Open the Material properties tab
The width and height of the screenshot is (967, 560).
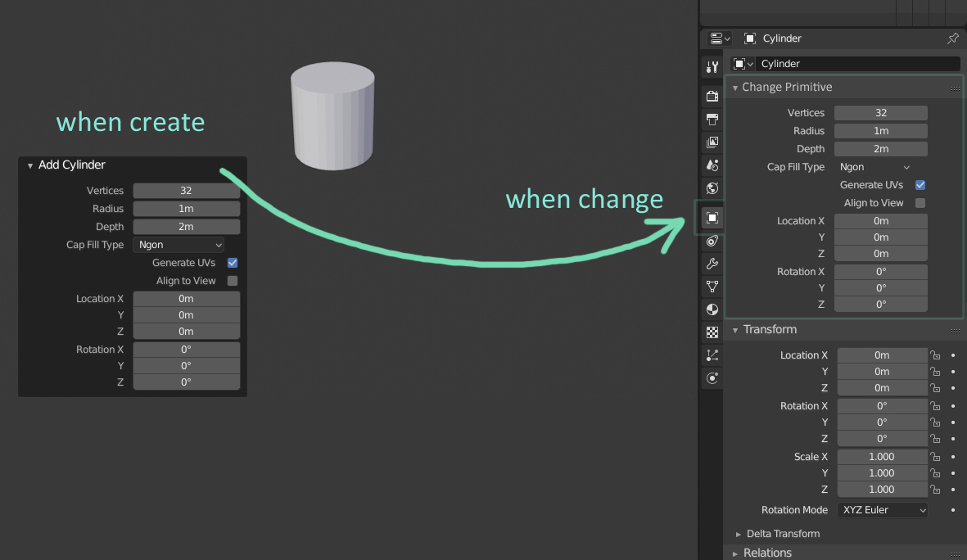(x=712, y=309)
